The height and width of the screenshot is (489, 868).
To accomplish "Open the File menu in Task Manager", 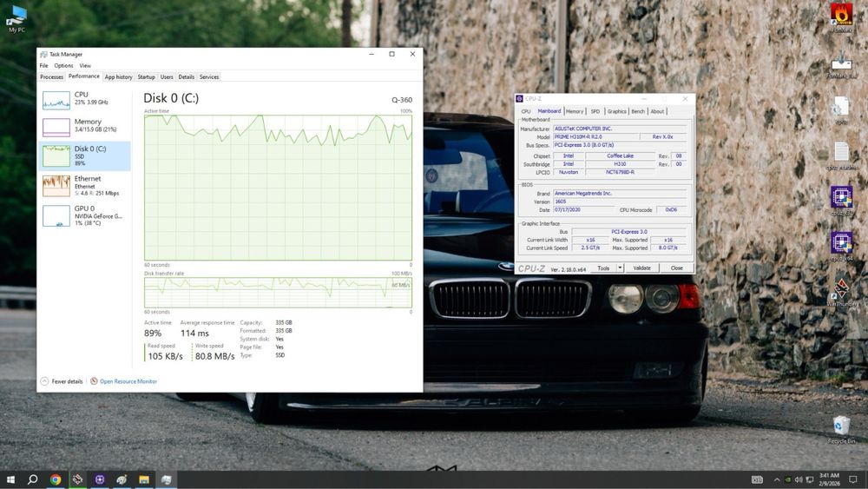I will (43, 65).
